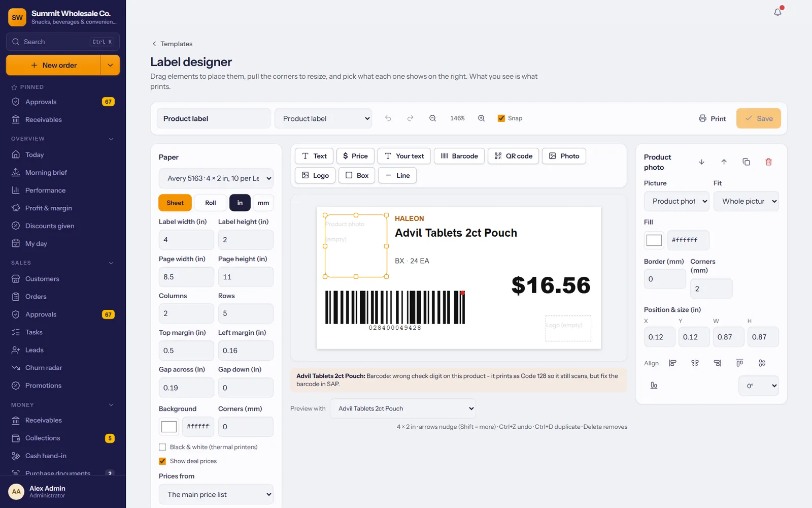Open the Picture source dropdown

(x=676, y=201)
